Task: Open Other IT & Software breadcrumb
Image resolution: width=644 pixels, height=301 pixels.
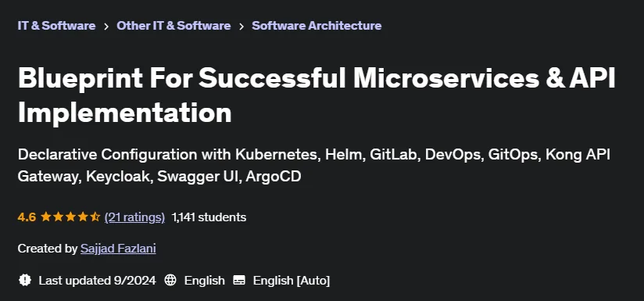Action: (x=174, y=26)
